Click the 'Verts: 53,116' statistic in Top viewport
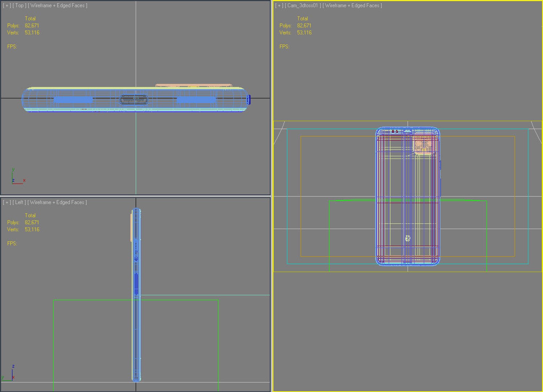This screenshot has width=543, height=392. [23, 33]
